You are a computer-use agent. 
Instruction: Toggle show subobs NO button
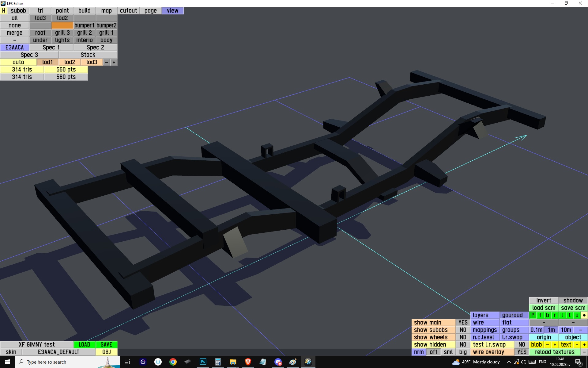[463, 330]
